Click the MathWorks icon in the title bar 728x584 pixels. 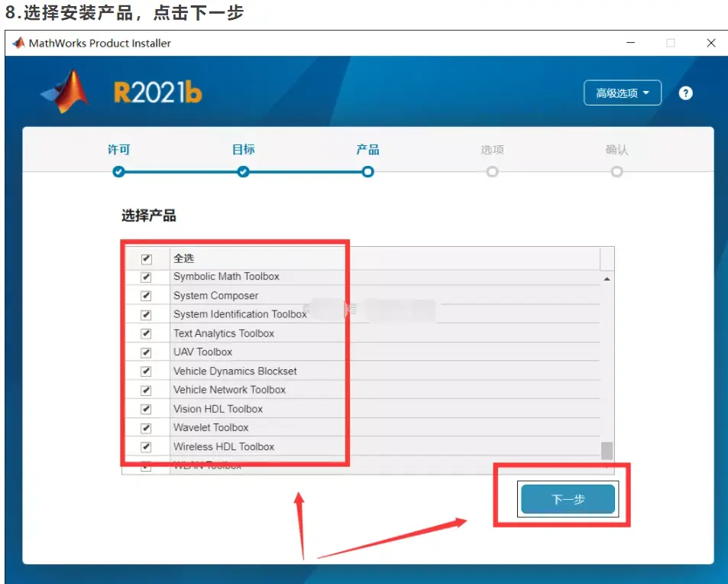point(18,44)
